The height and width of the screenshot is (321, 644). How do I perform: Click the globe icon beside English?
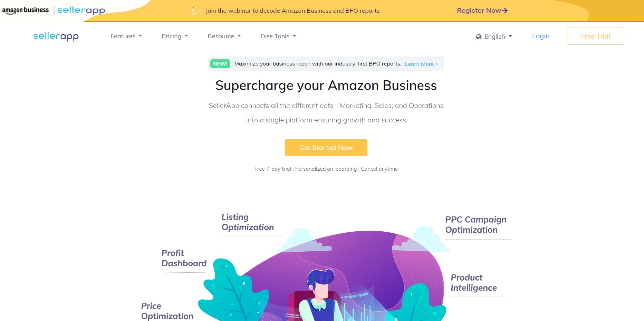point(479,37)
